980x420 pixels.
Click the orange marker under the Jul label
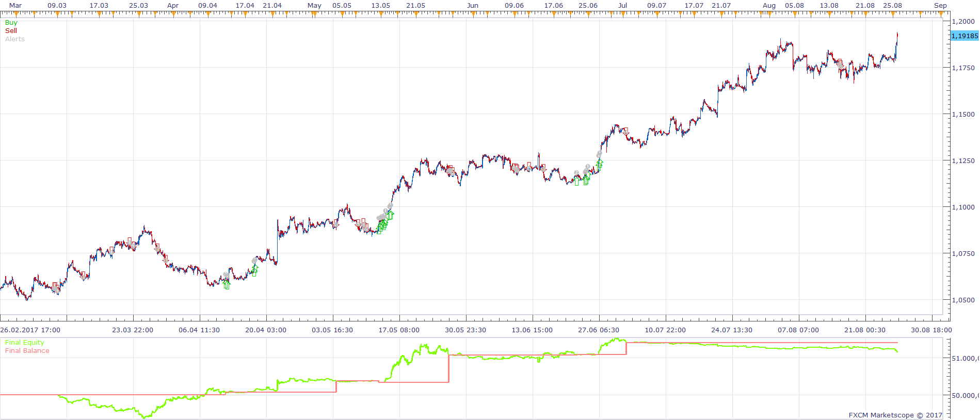pos(623,14)
